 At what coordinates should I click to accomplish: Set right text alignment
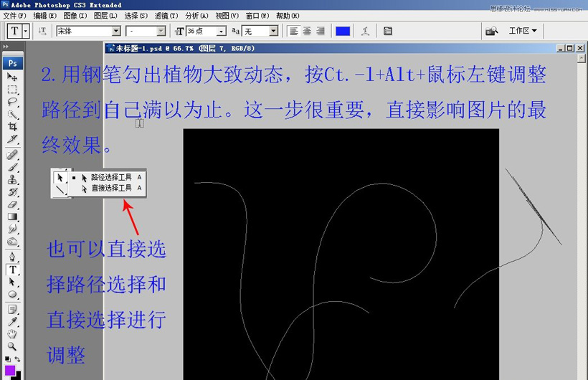[x=321, y=31]
